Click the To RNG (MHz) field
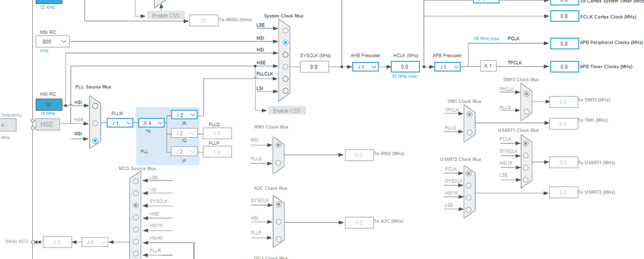Viewport: 644px width, 259px height. 359,155
